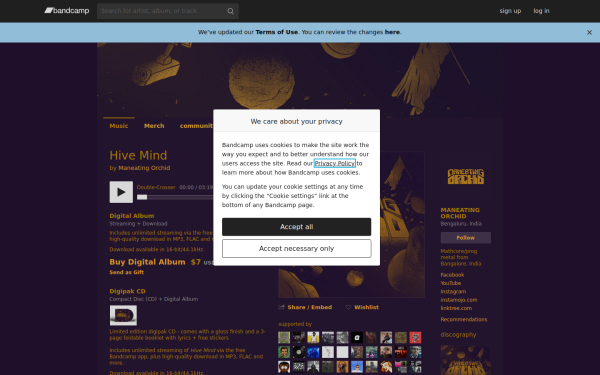
Task: Add album to Wishlist
Action: click(x=362, y=307)
